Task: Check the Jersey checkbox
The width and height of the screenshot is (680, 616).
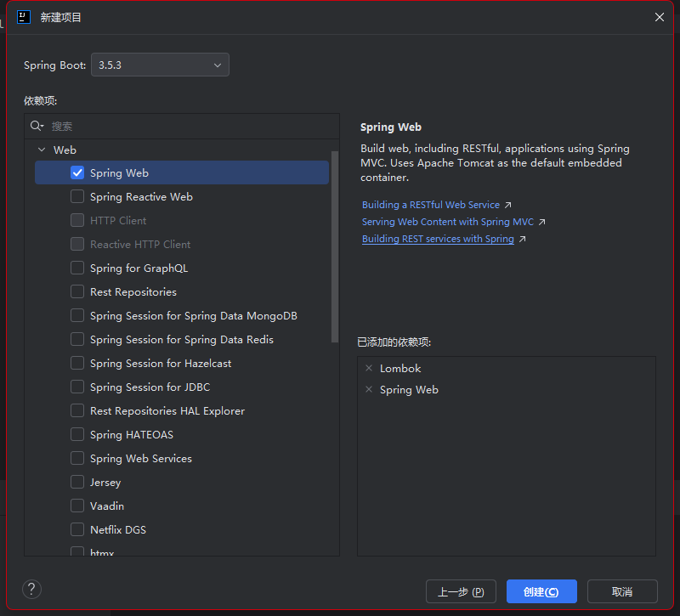Action: [x=77, y=482]
